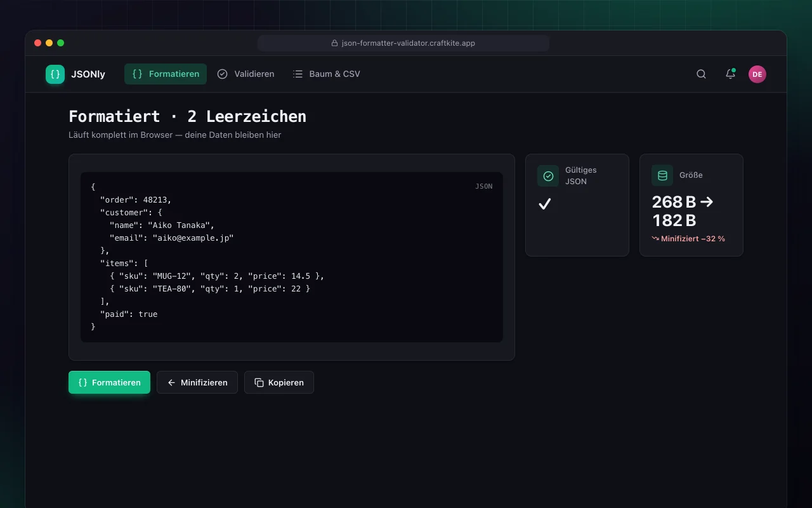This screenshot has height=508, width=812.
Task: Click the 268 B → 182 B value
Action: 683,211
